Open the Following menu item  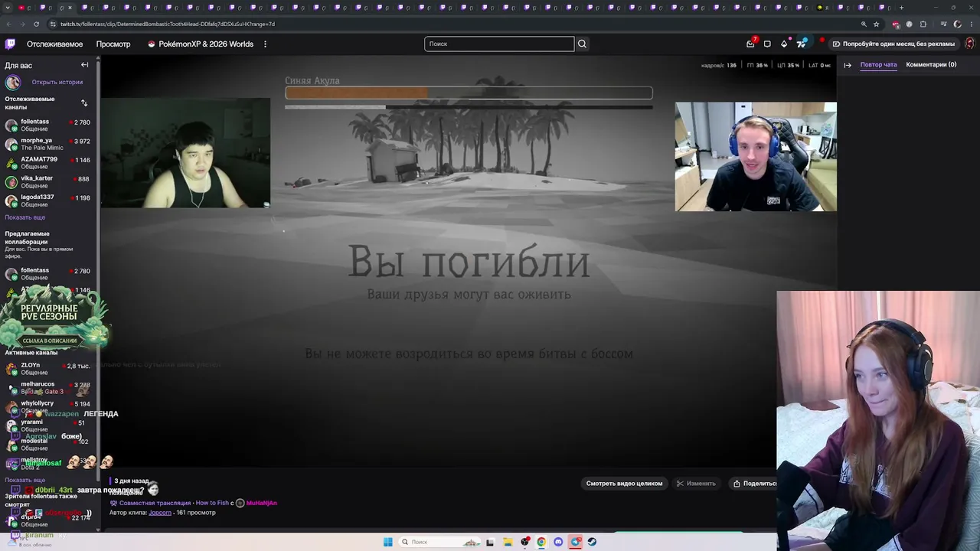pos(54,44)
